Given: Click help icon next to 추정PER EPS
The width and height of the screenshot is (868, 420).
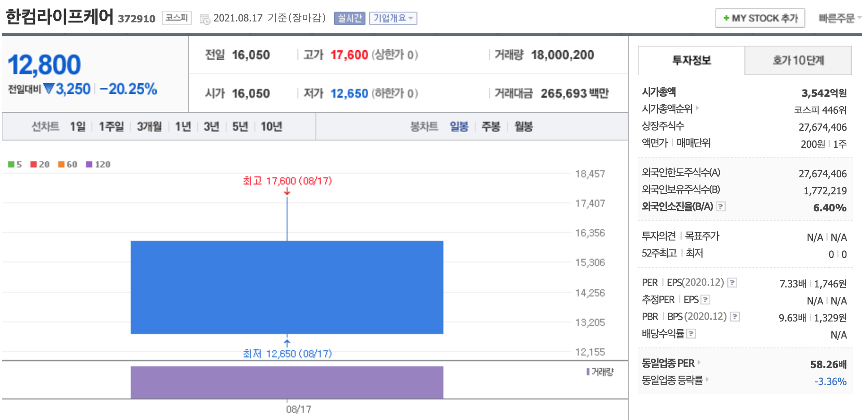Looking at the screenshot, I should 705,300.
